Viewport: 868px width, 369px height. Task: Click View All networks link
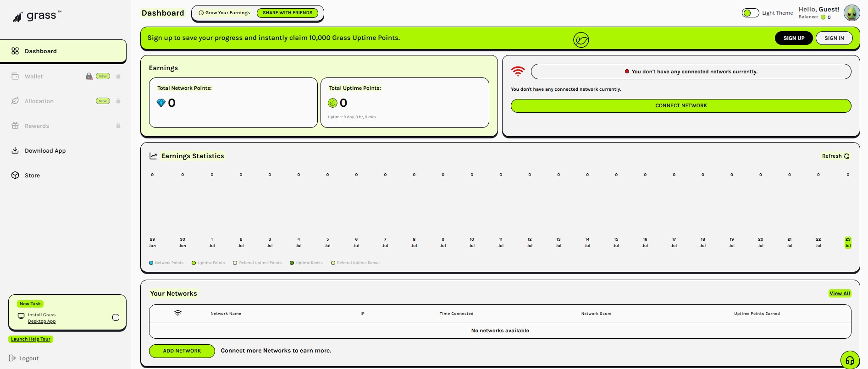[x=840, y=293]
